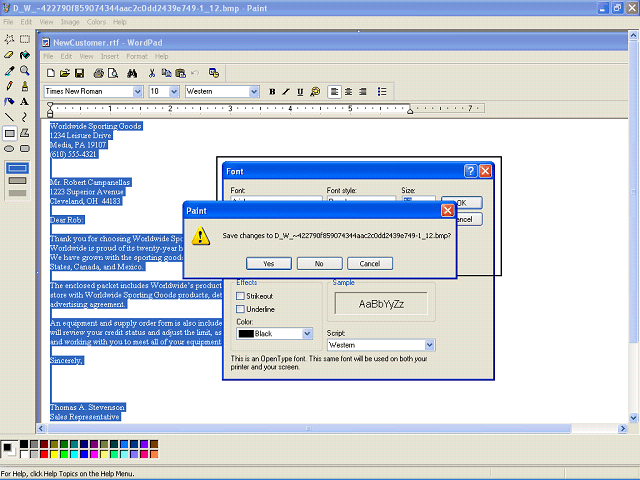Click WordPad's Date/Time insert icon
The image size is (640, 480).
click(213, 73)
